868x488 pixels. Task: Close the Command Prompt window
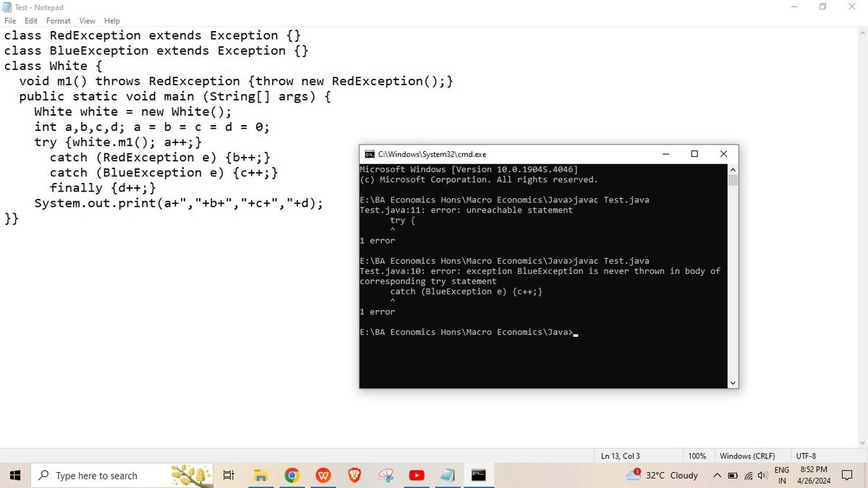point(724,154)
